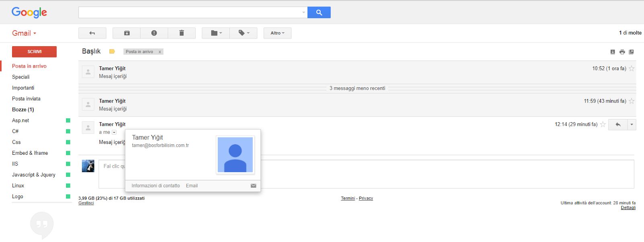
Task: Open the Css label
Action: [17, 142]
